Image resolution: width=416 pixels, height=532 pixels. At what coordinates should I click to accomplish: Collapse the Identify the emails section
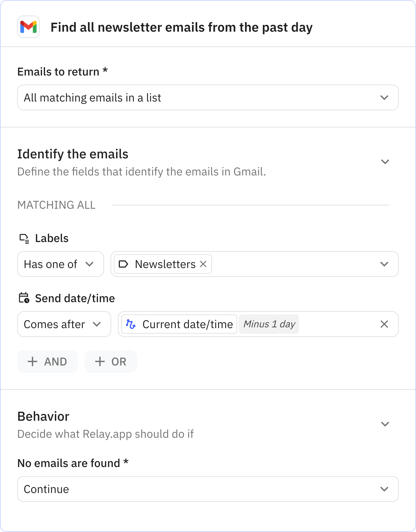(x=385, y=162)
